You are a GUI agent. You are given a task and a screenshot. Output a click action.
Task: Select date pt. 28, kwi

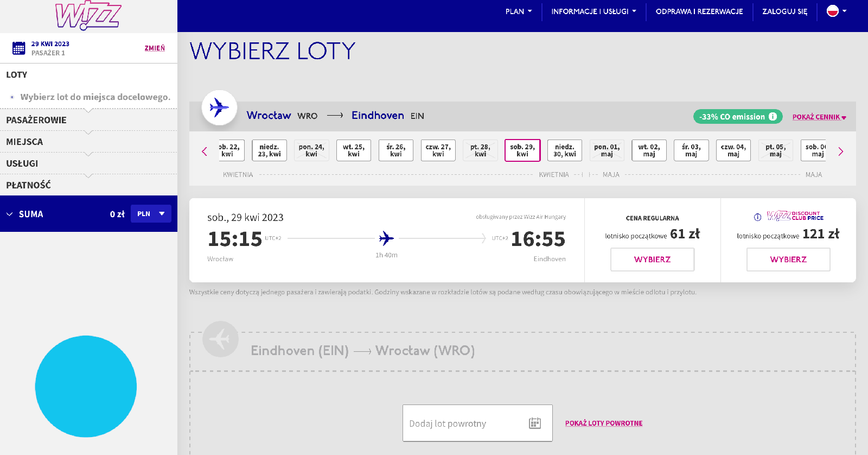pos(480,150)
